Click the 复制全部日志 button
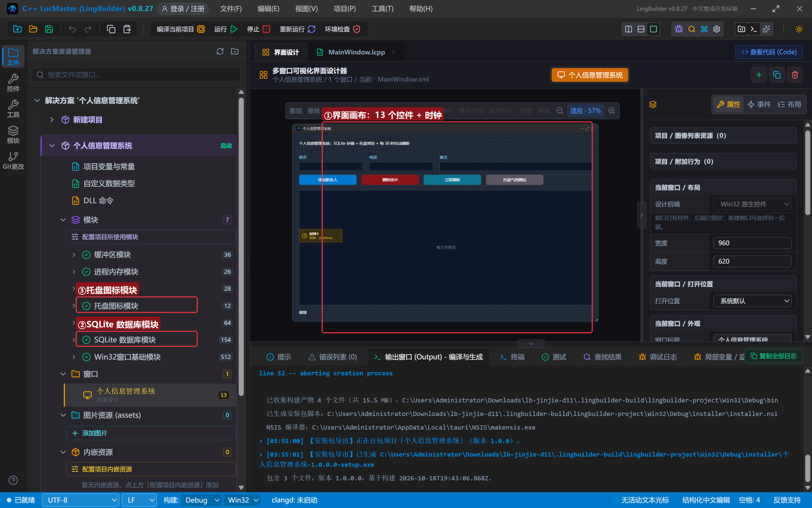This screenshot has height=508, width=812. (x=773, y=356)
